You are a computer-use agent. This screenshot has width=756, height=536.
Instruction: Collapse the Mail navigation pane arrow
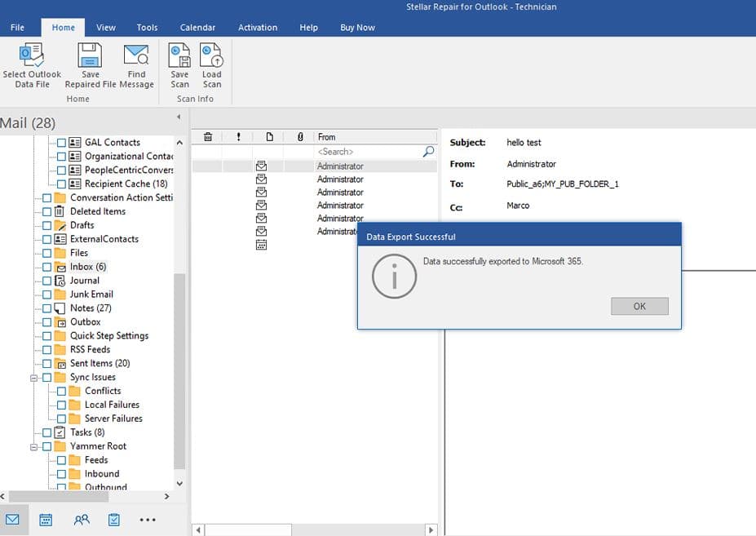[179, 117]
